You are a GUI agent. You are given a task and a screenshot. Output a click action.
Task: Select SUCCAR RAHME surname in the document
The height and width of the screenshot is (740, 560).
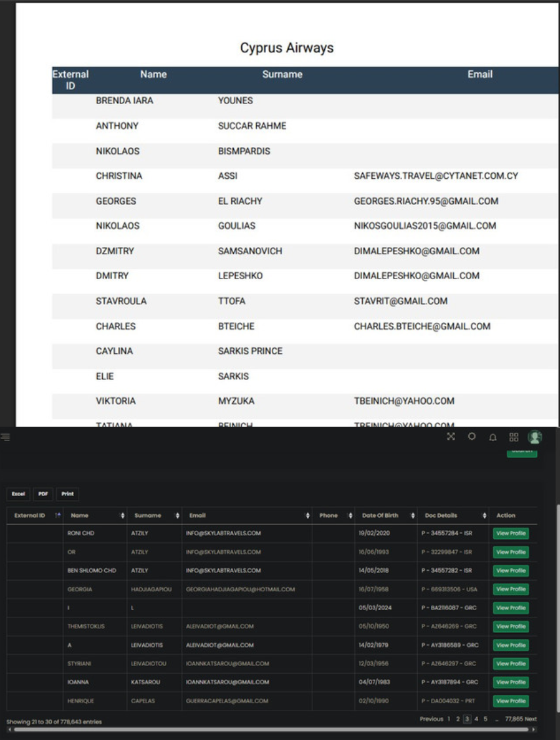[x=252, y=126]
